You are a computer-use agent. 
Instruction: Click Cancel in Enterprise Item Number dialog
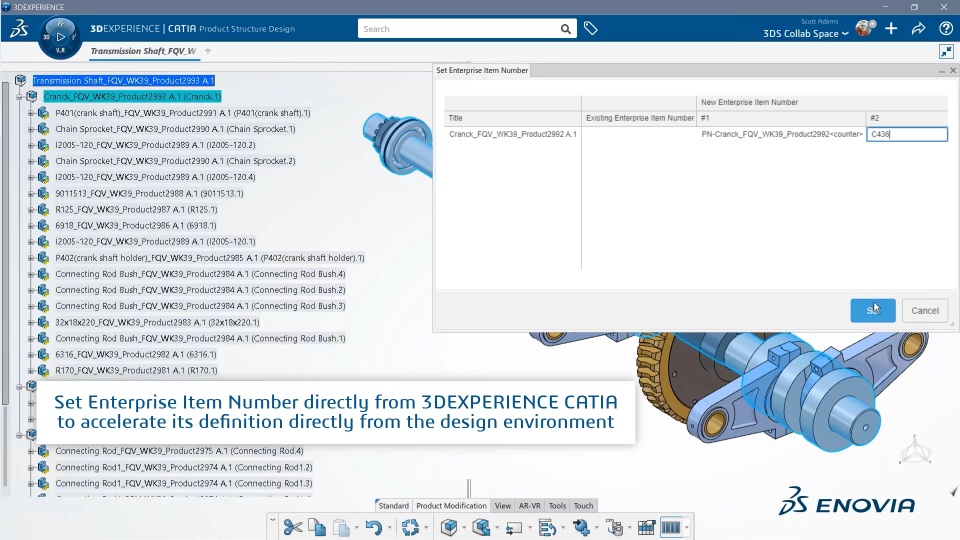(x=924, y=310)
